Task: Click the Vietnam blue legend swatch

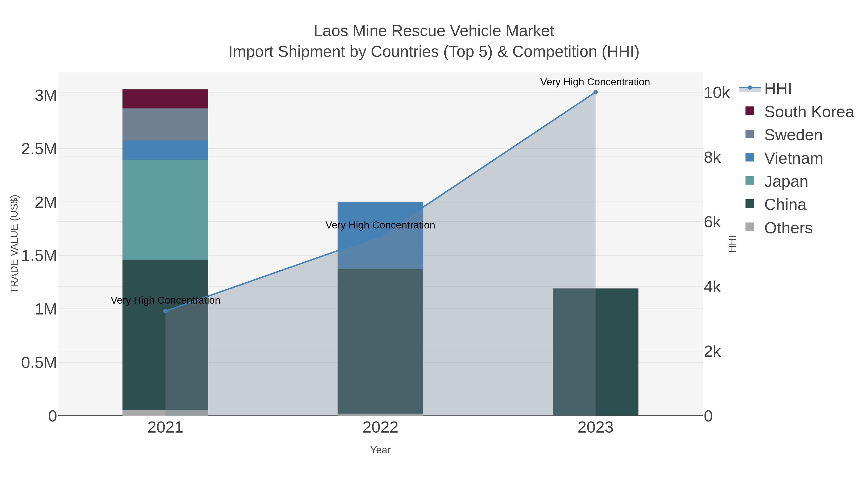Action: coord(750,157)
